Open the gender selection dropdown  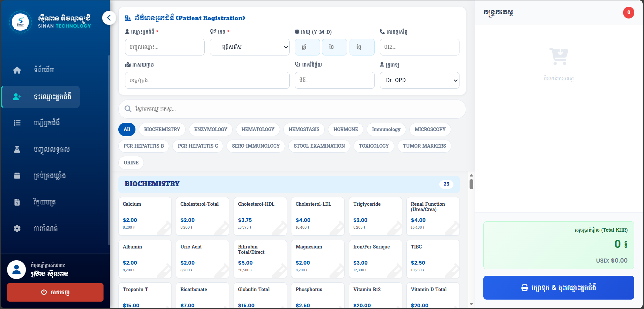point(249,47)
